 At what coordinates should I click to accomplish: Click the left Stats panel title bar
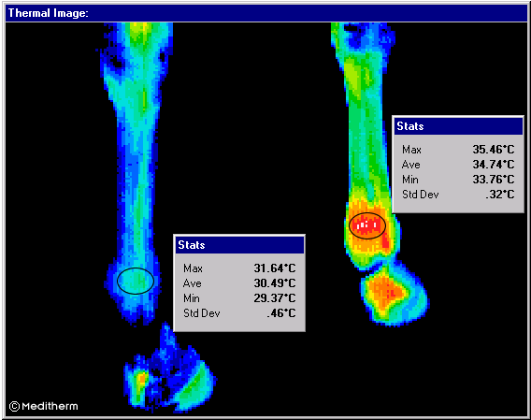[x=239, y=245]
